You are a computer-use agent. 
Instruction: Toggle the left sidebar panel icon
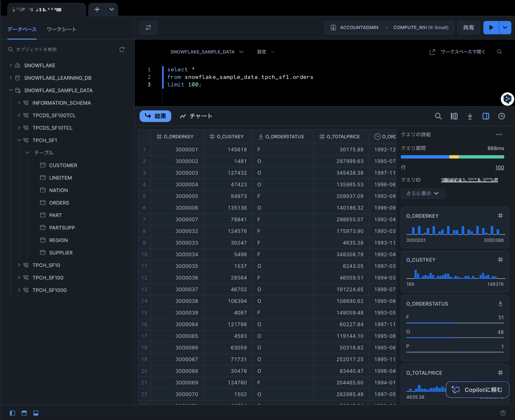coord(13,413)
